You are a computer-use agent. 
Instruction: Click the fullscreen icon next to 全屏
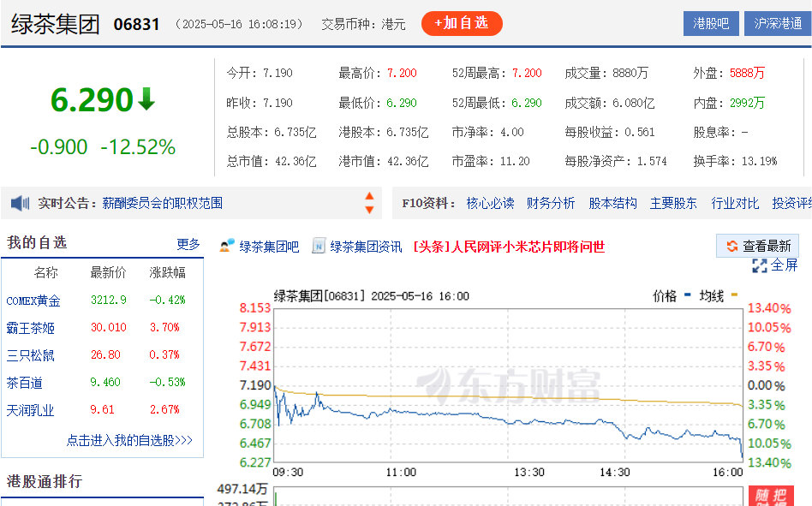(x=759, y=266)
